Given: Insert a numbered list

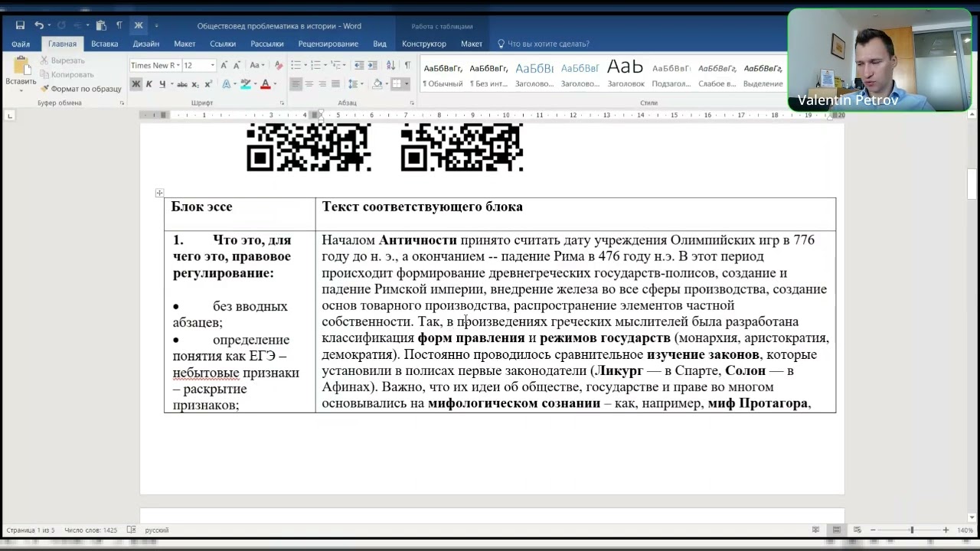Looking at the screenshot, I should (x=315, y=65).
